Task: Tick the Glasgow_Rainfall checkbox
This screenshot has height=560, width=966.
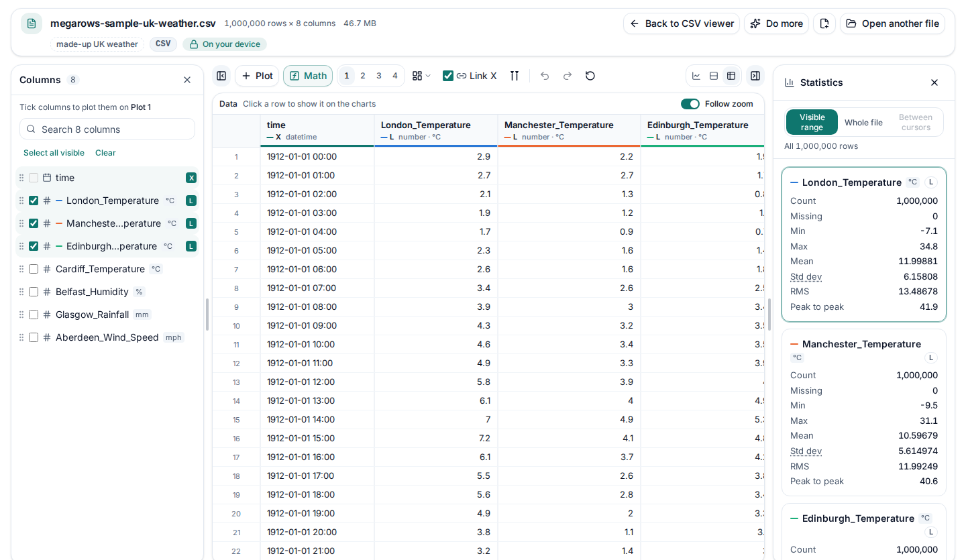Action: (34, 315)
